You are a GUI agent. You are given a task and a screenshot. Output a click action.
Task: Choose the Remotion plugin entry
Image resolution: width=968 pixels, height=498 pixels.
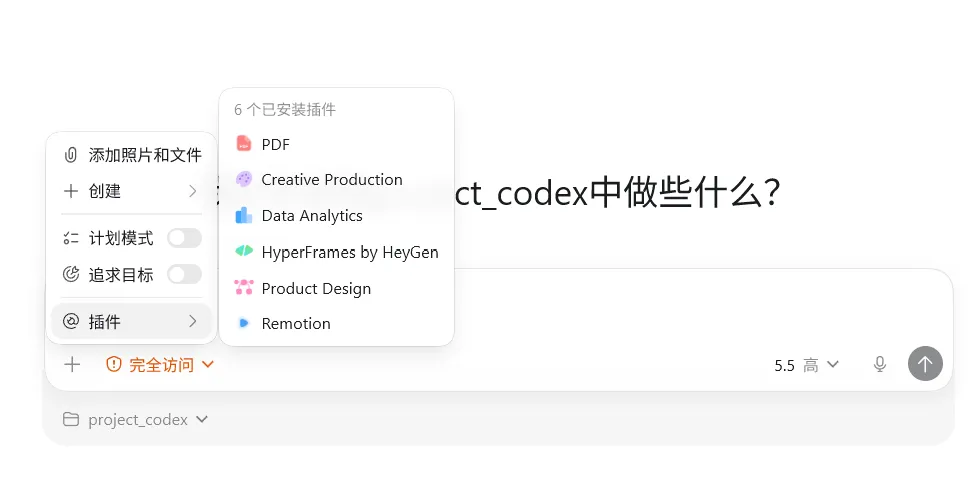click(x=336, y=323)
